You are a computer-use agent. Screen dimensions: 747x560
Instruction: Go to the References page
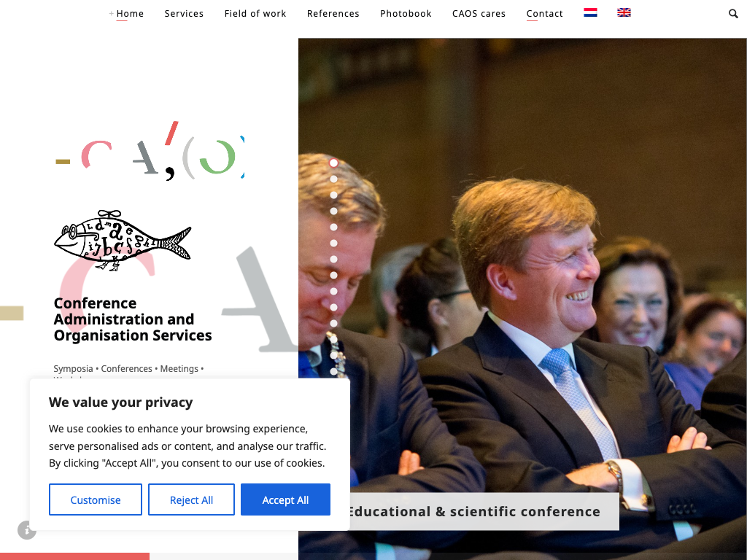(333, 14)
